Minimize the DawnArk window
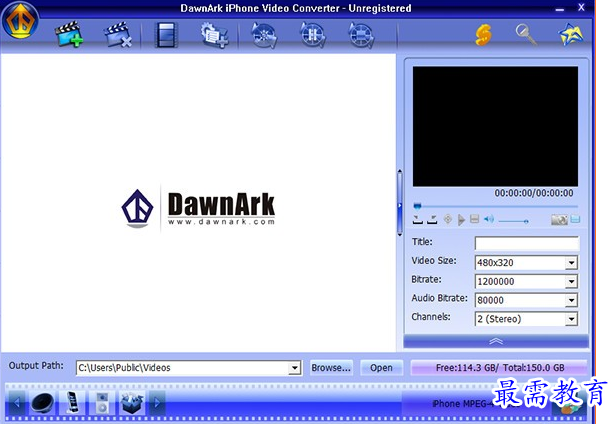Image resolution: width=616 pixels, height=424 pixels. (x=559, y=9)
